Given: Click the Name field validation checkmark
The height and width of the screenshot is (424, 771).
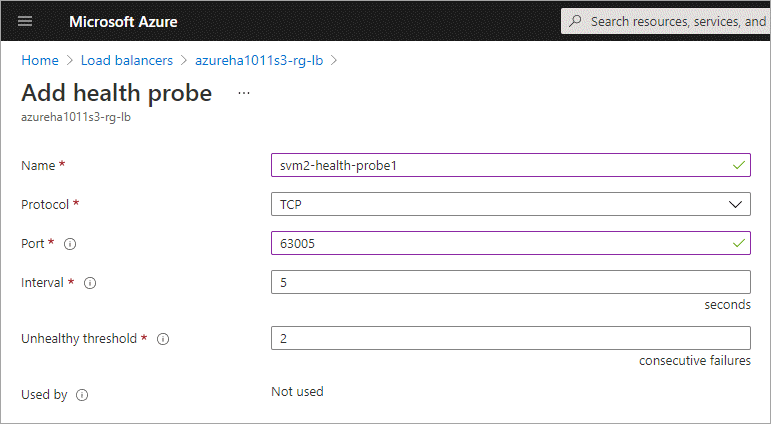Looking at the screenshot, I should [738, 165].
